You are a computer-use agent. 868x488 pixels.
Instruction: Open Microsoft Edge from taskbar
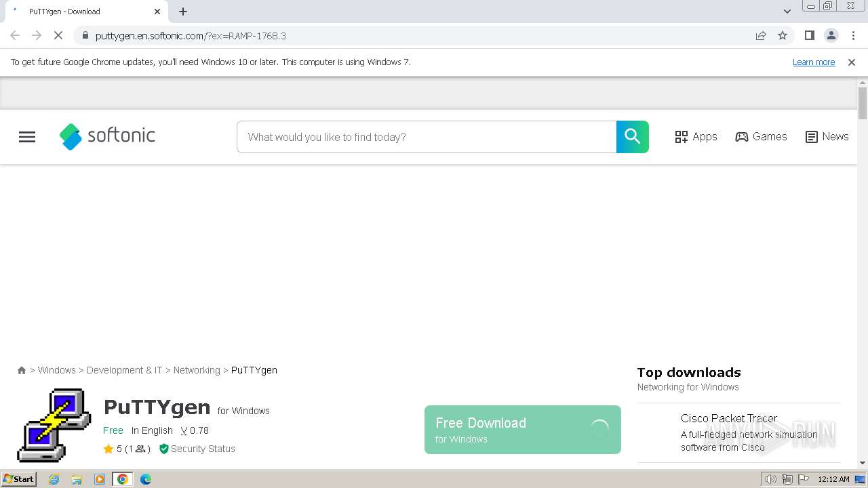click(146, 479)
